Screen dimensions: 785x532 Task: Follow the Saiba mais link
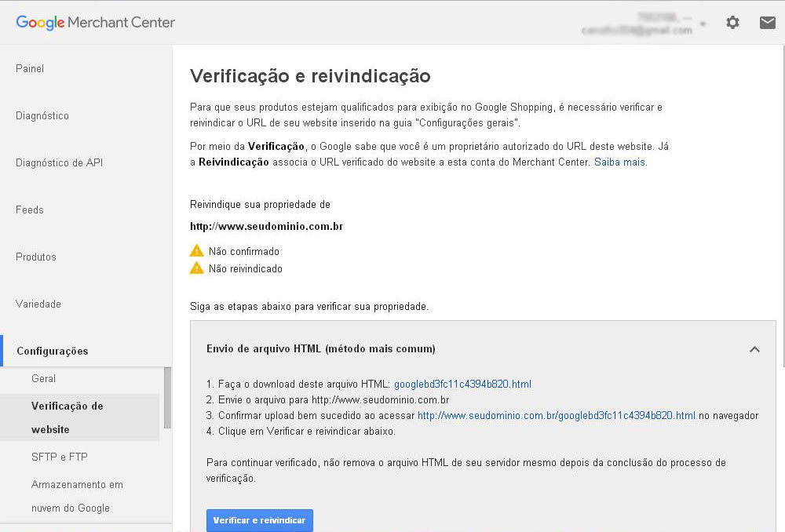pyautogui.click(x=620, y=162)
